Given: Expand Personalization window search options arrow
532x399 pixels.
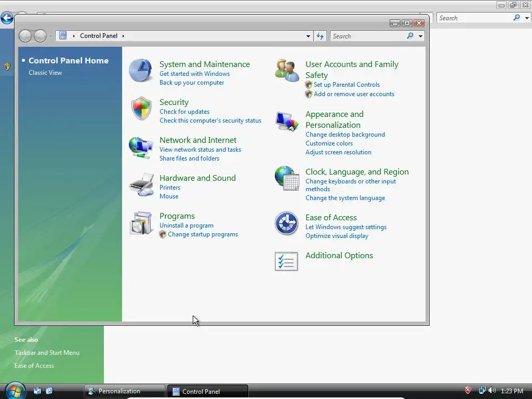Looking at the screenshot, I should point(527,18).
